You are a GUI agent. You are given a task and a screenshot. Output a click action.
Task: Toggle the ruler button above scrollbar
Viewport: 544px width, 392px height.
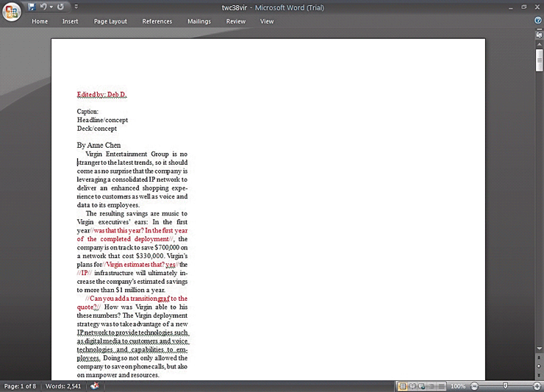coord(539,35)
